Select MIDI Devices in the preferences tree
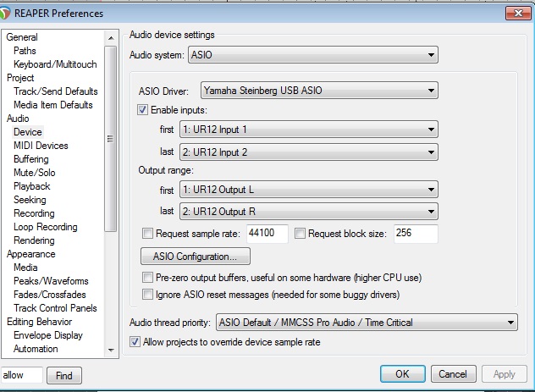 41,146
